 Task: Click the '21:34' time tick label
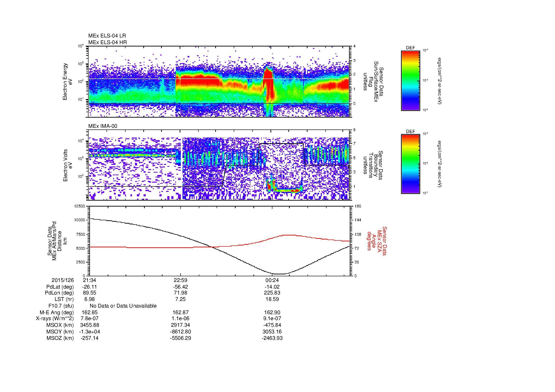click(89, 280)
